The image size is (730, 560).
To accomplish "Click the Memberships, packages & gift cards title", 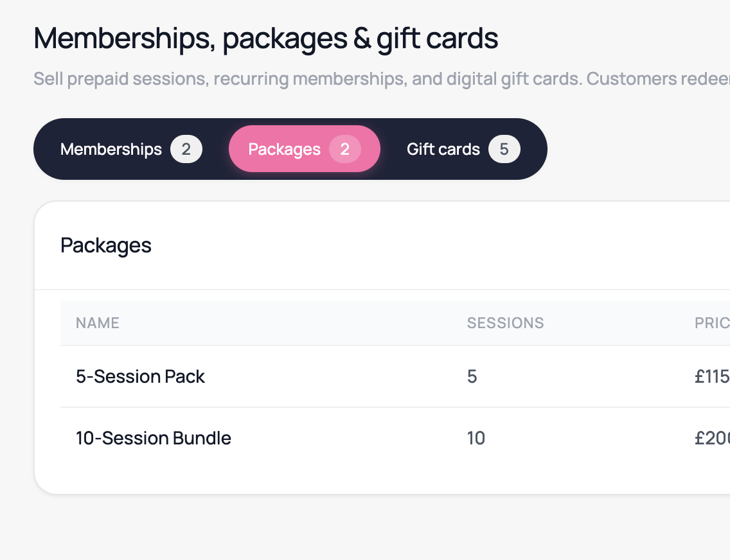I will tap(266, 39).
